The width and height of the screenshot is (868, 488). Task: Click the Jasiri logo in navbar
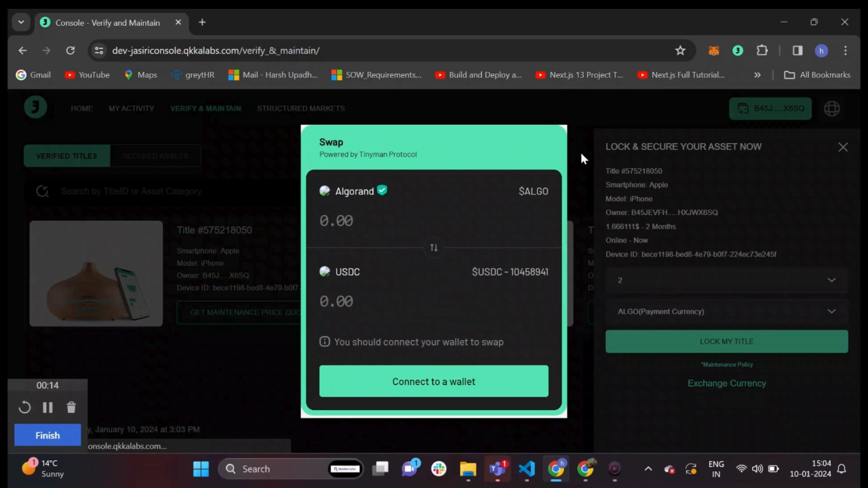point(35,107)
